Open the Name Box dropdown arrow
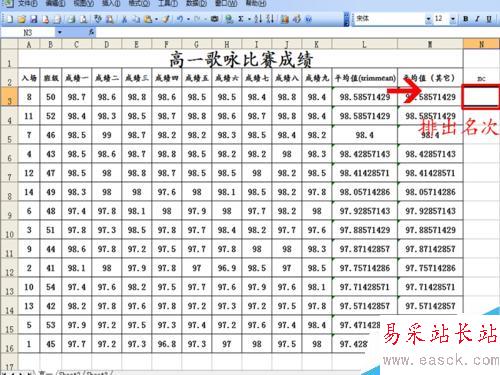The image size is (500, 375). pos(59,32)
